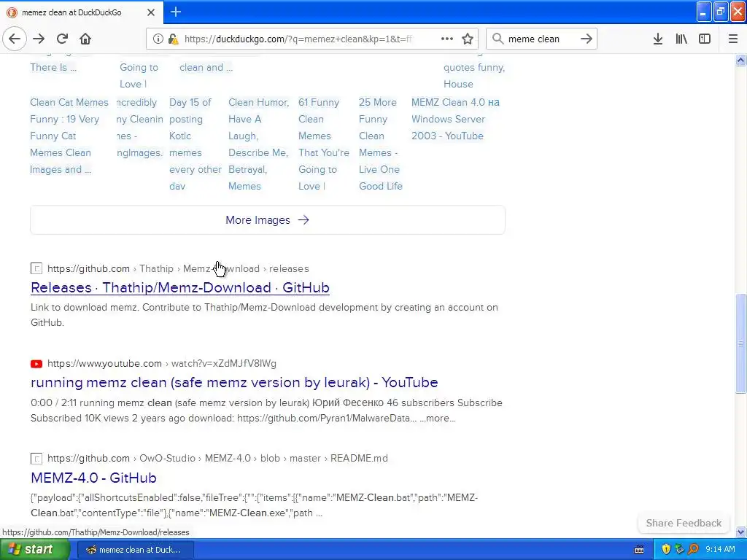Open 61 Funny Clean Memes caption

[323, 144]
